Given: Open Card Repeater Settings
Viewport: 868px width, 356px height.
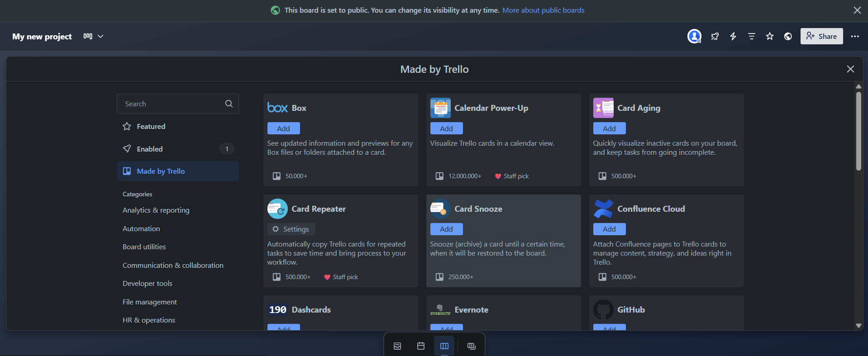Looking at the screenshot, I should (291, 229).
